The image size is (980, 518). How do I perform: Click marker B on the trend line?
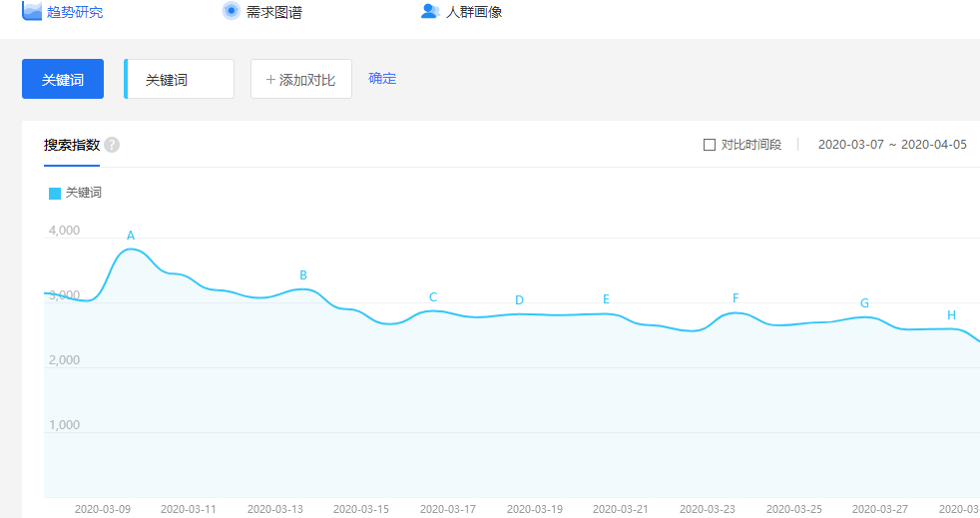pyautogui.click(x=303, y=275)
